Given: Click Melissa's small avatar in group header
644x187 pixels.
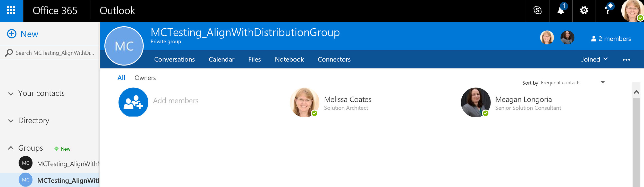Looking at the screenshot, I should pyautogui.click(x=547, y=38).
